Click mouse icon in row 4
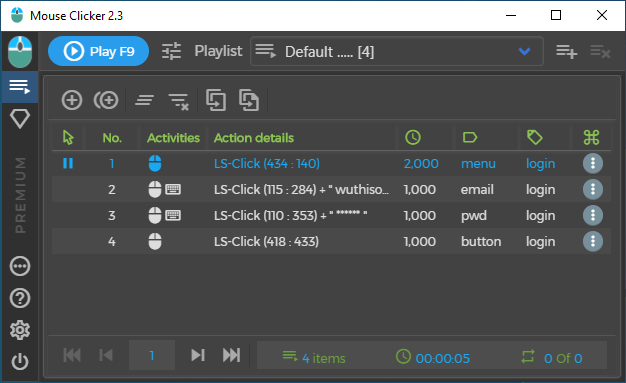 pos(155,241)
